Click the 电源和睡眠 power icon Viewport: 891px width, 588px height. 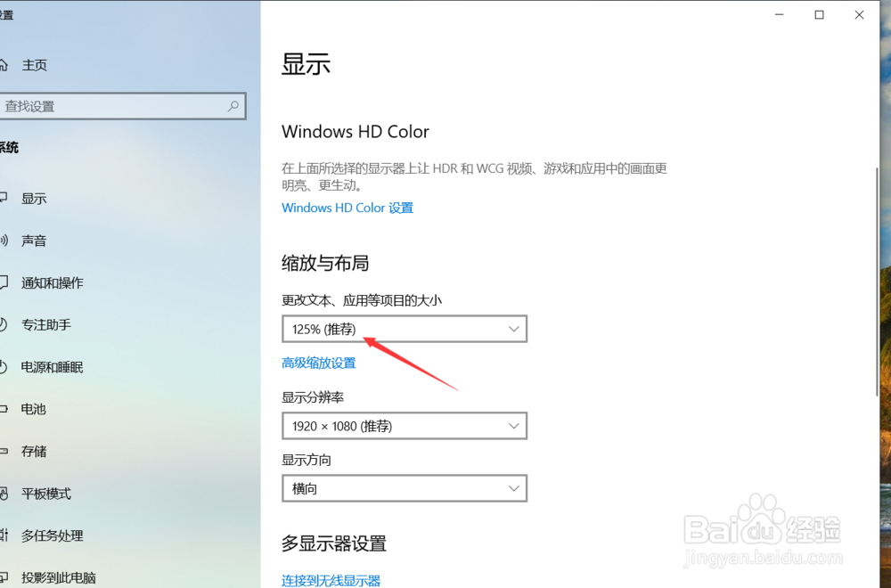click(x=4, y=367)
